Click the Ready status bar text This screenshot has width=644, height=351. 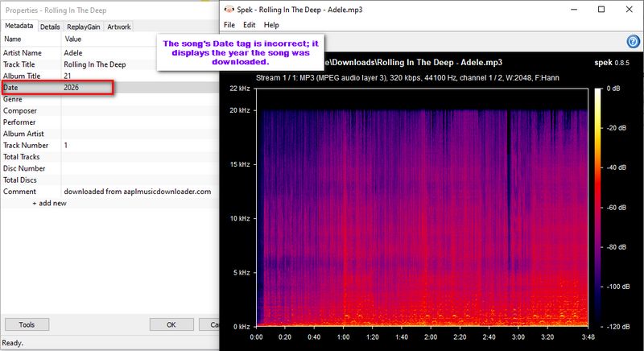[12, 343]
